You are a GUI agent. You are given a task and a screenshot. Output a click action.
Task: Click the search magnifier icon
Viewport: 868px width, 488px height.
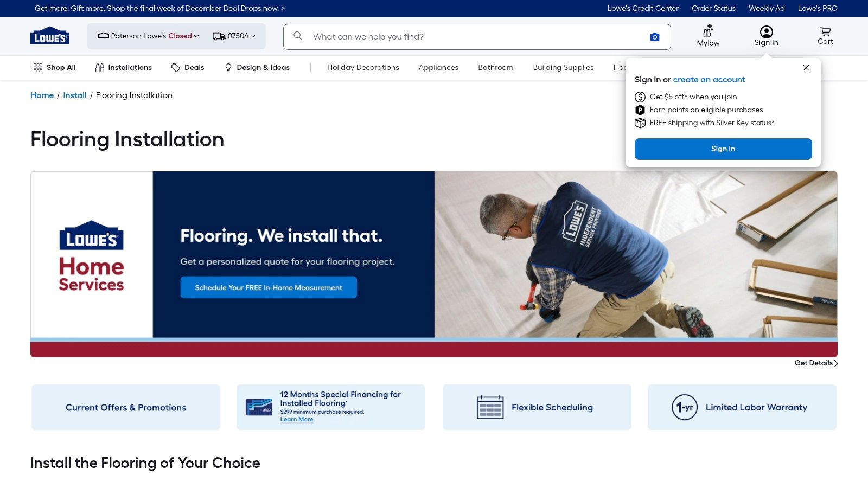click(x=297, y=36)
